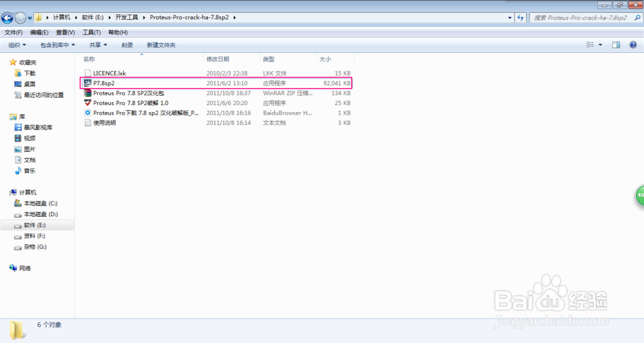
Task: Open 最近访问的位置 in favorites
Action: click(x=44, y=95)
